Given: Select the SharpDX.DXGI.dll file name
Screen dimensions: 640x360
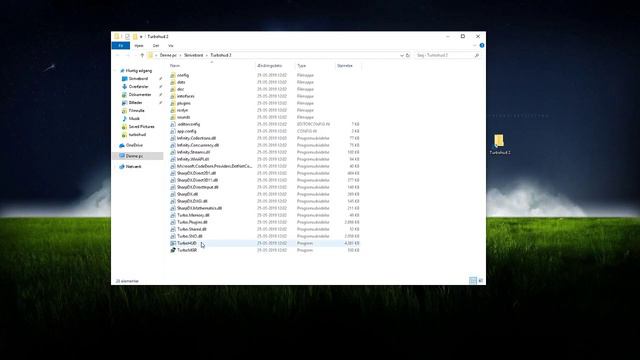Looking at the screenshot, I should point(192,201).
